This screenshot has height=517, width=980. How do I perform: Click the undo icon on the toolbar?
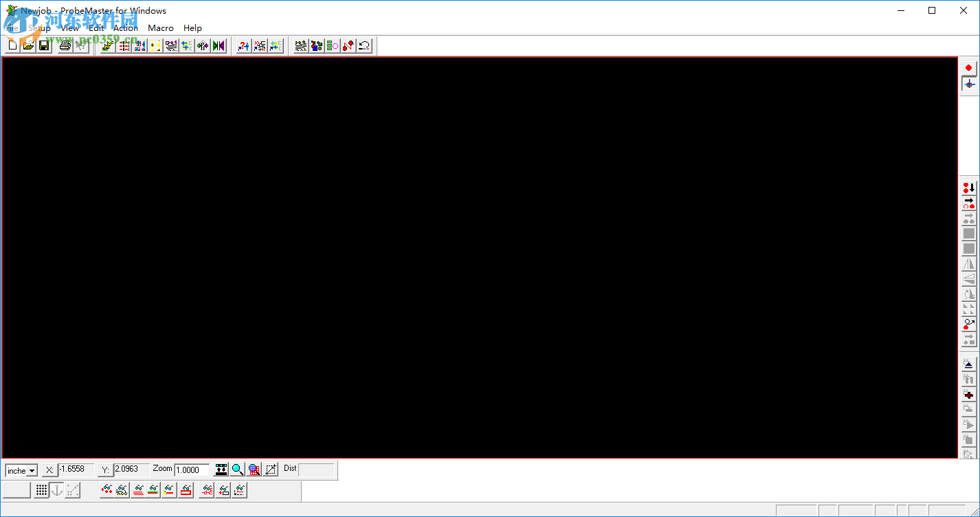(x=364, y=45)
